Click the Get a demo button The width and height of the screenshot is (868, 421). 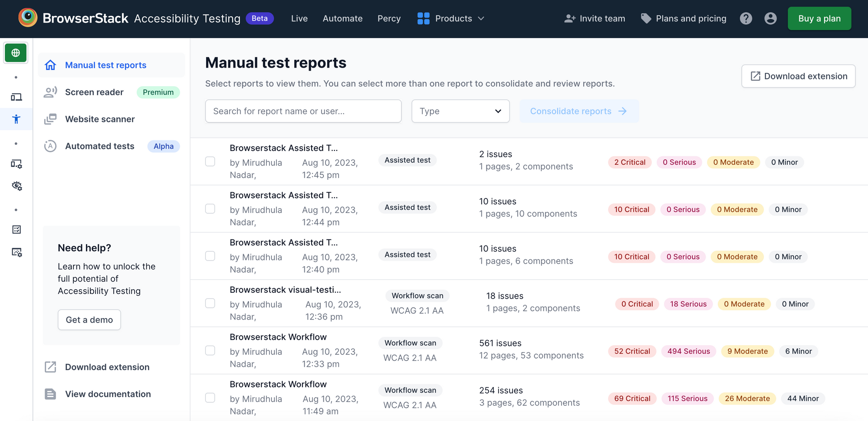[x=89, y=320]
